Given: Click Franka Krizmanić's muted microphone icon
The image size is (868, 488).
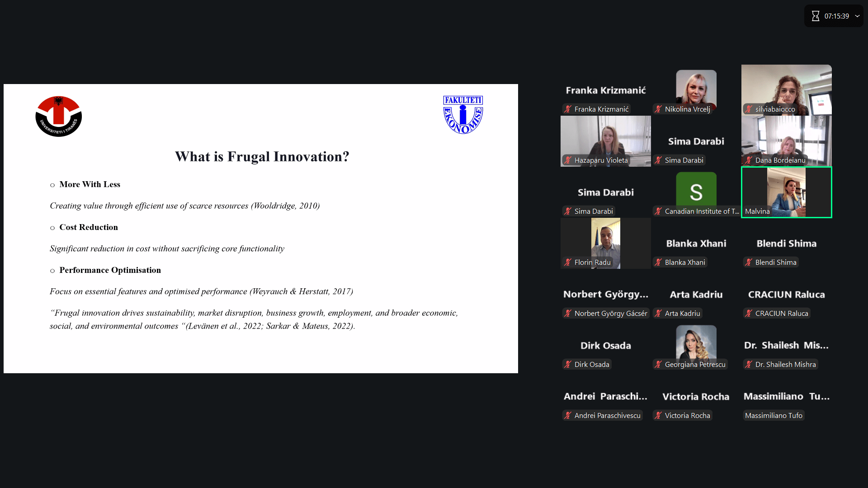Looking at the screenshot, I should click(568, 109).
